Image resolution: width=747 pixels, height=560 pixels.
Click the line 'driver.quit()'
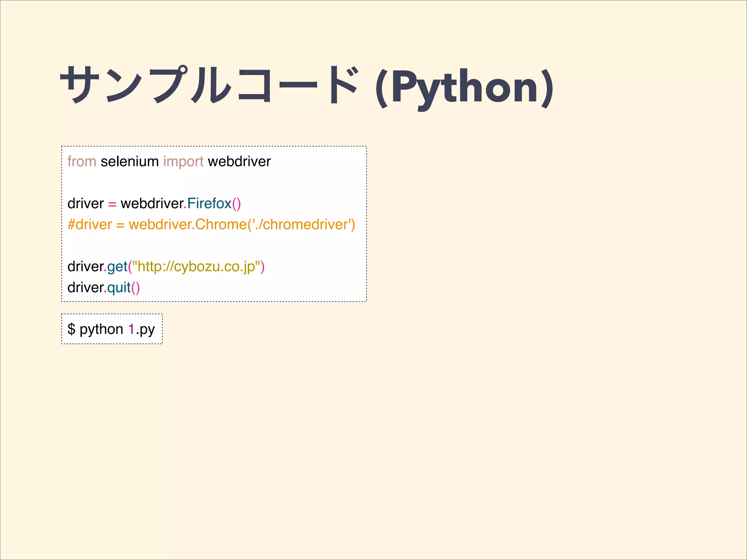[x=104, y=288]
